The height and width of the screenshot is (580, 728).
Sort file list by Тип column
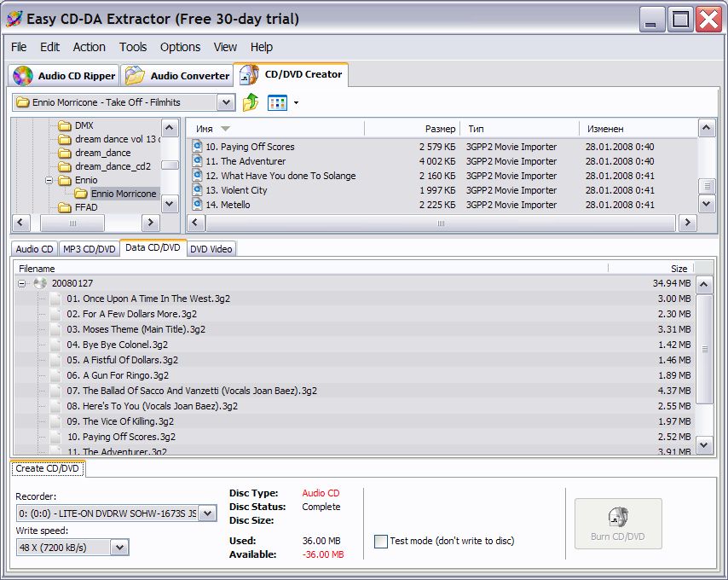click(x=519, y=129)
